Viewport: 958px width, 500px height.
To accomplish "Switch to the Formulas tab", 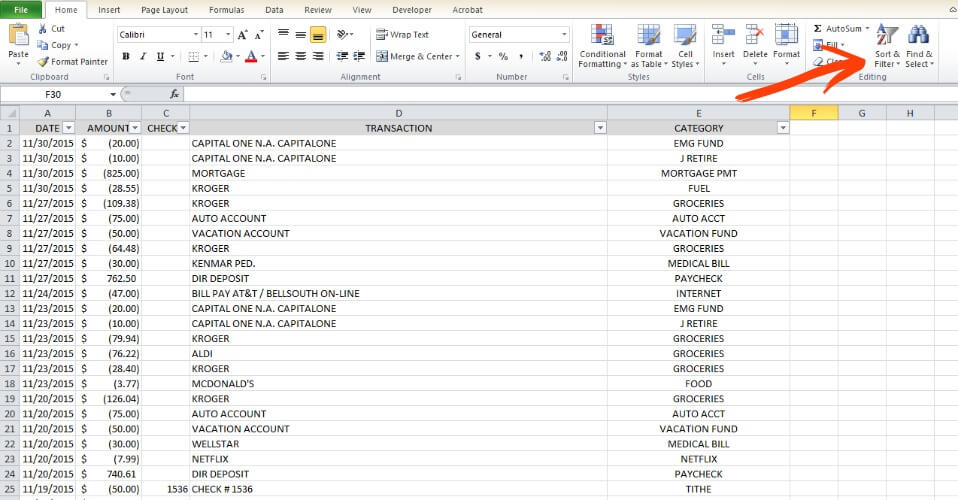I will click(226, 10).
